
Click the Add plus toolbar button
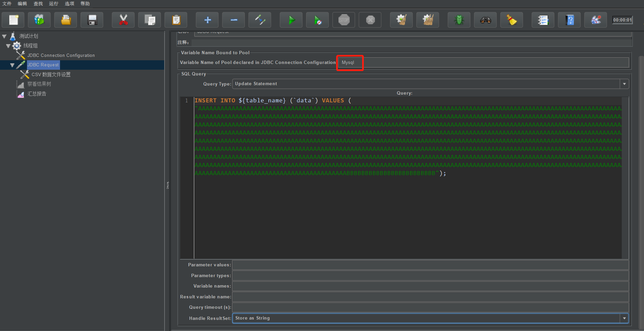207,20
